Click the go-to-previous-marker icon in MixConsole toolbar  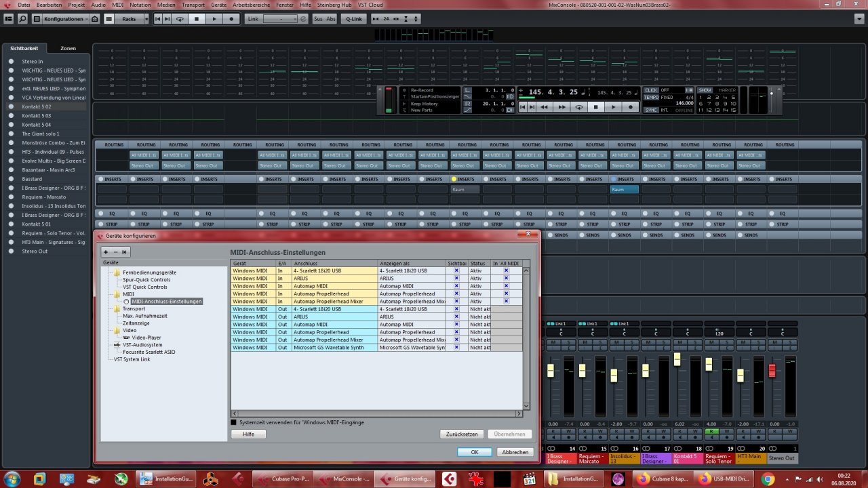pos(158,19)
